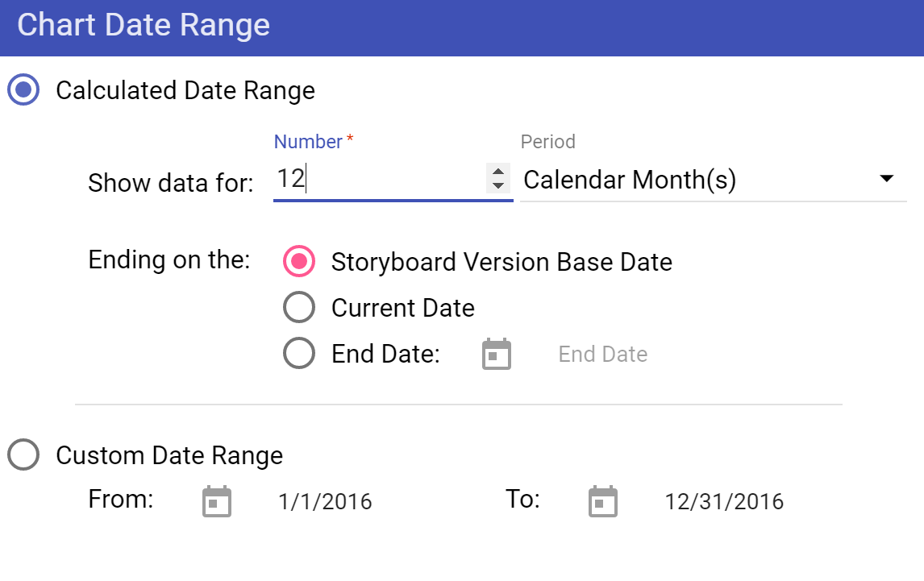The width and height of the screenshot is (924, 581).
Task: Decrease the Number value with down arrow
Action: coord(498,186)
